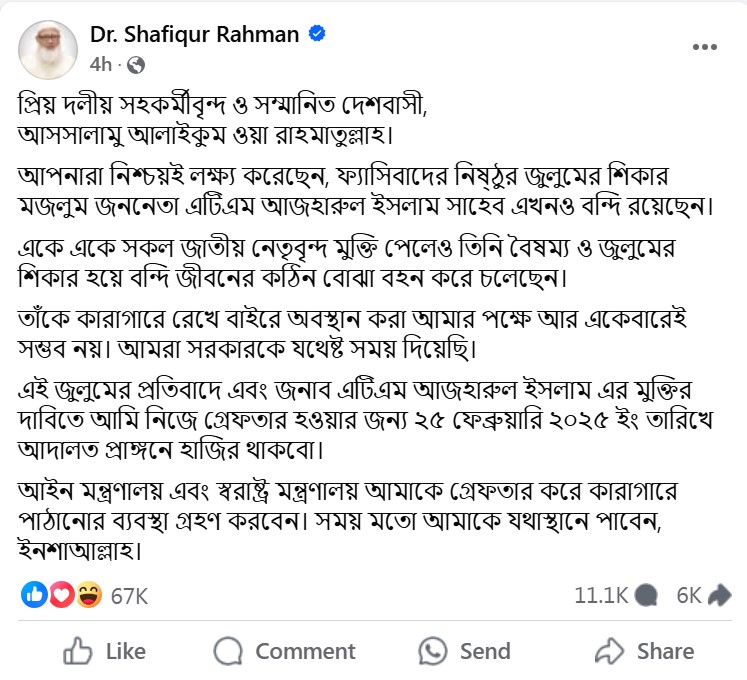Send the post via the WhatsApp Send button
This screenshot has height=680, width=747.
pyautogui.click(x=464, y=651)
